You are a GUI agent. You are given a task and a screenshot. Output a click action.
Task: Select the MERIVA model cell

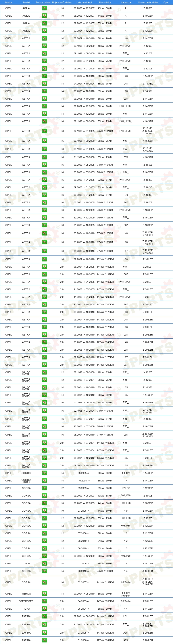[26, 593]
